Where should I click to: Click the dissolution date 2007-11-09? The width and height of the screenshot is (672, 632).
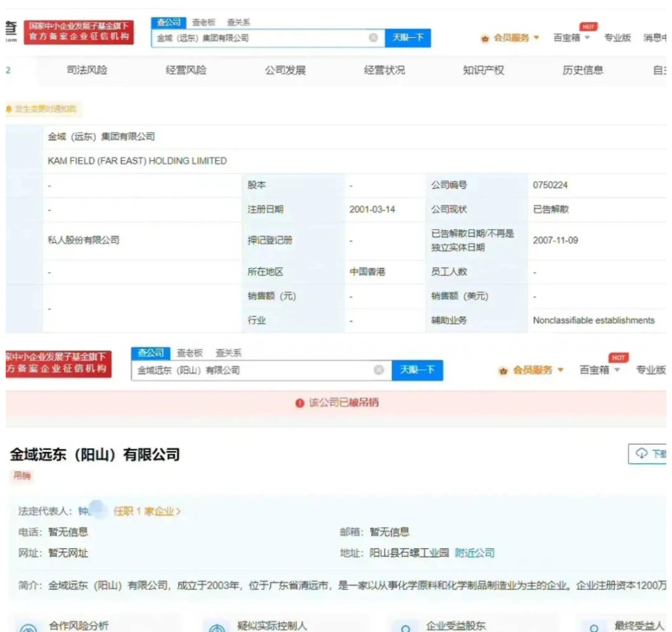(555, 240)
